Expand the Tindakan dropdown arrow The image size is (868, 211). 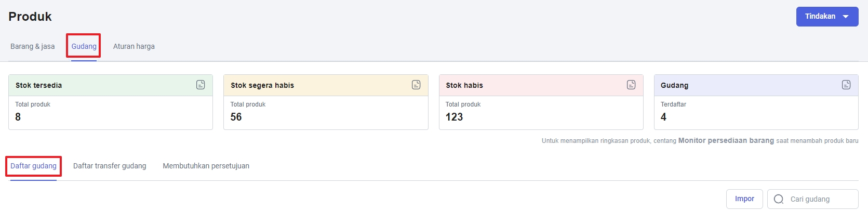846,17
